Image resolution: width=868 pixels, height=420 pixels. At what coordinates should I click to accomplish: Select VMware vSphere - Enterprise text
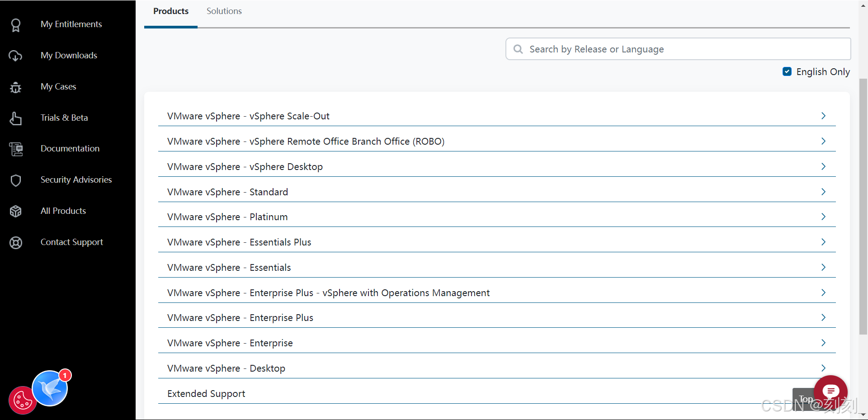[x=230, y=343]
